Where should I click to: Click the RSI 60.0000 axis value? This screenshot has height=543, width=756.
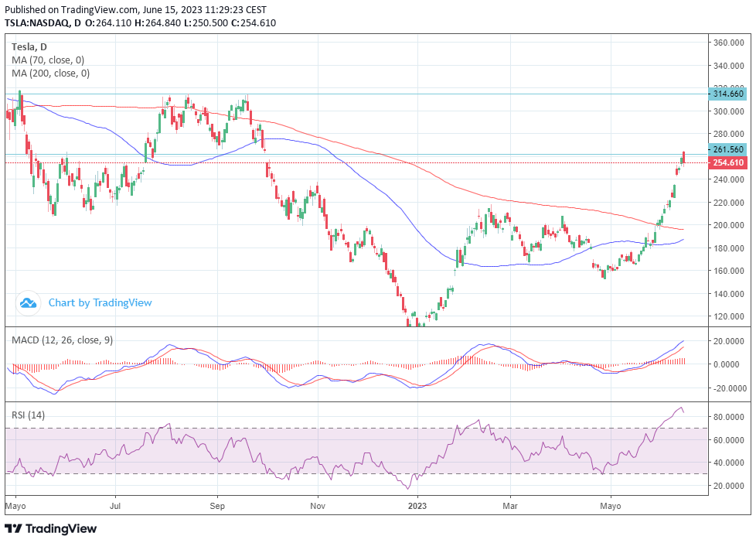pos(728,440)
